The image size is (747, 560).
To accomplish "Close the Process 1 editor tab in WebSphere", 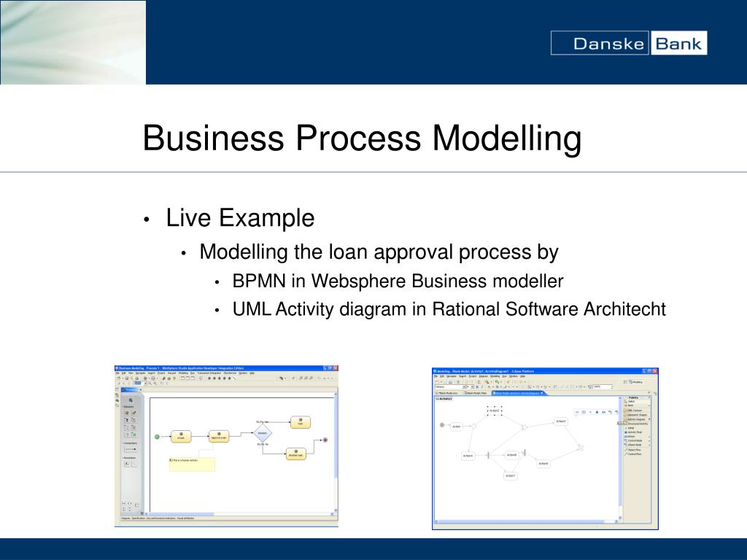I will pyautogui.click(x=141, y=389).
